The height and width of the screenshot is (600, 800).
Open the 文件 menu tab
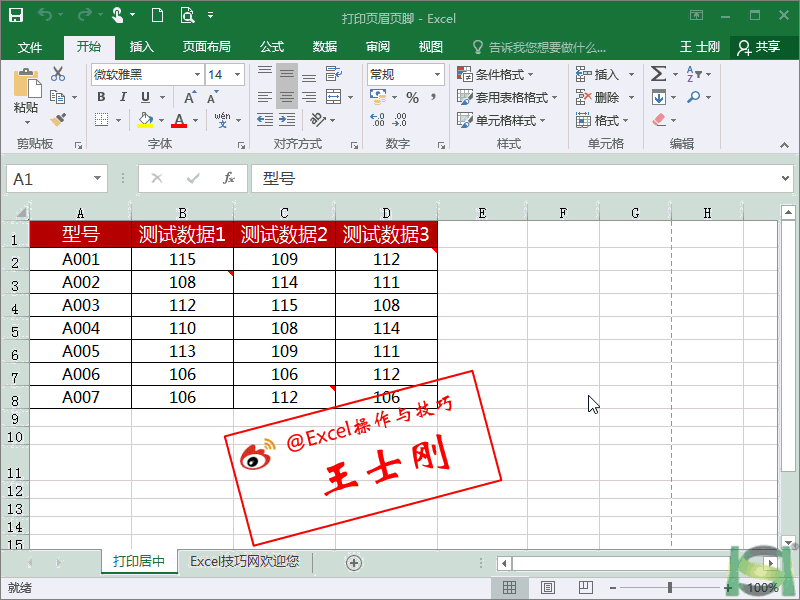[30, 47]
